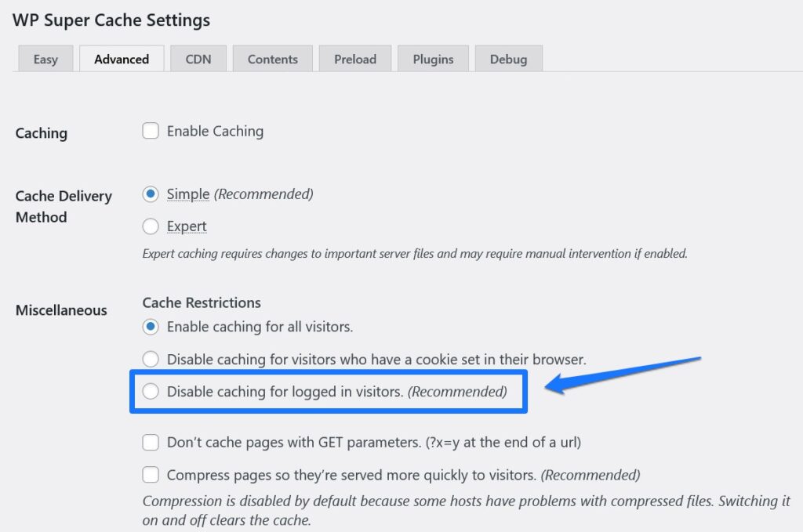Open the Debug tab
This screenshot has width=803, height=532.
[x=508, y=59]
